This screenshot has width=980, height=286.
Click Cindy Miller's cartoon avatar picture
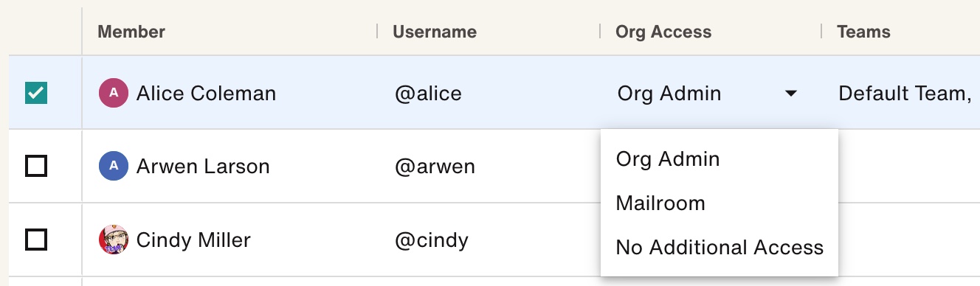(x=114, y=240)
